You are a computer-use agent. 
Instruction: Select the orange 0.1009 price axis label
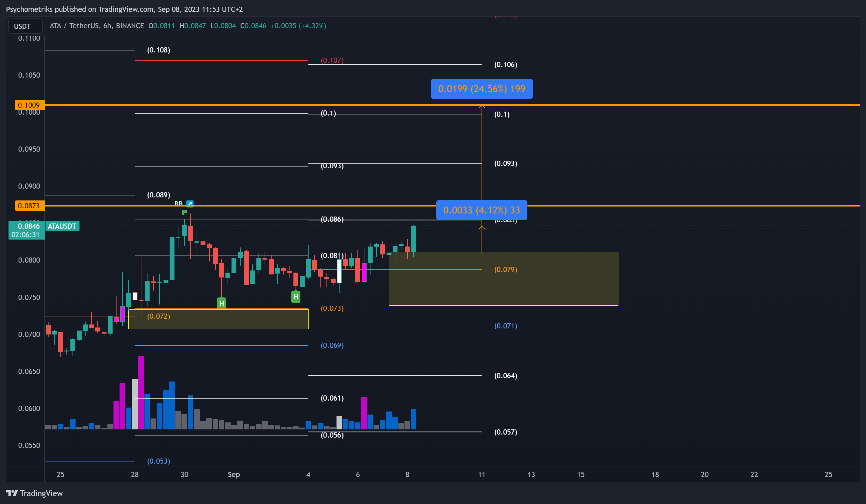pyautogui.click(x=29, y=105)
